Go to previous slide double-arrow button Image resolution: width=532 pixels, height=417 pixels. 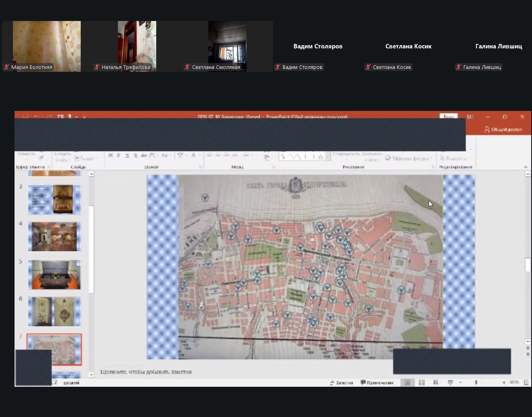coord(528,348)
